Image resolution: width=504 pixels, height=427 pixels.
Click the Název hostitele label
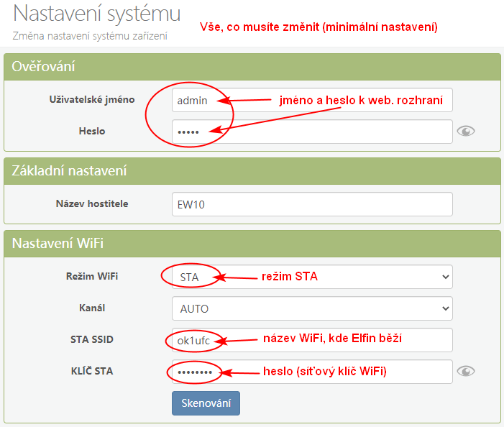tap(92, 203)
